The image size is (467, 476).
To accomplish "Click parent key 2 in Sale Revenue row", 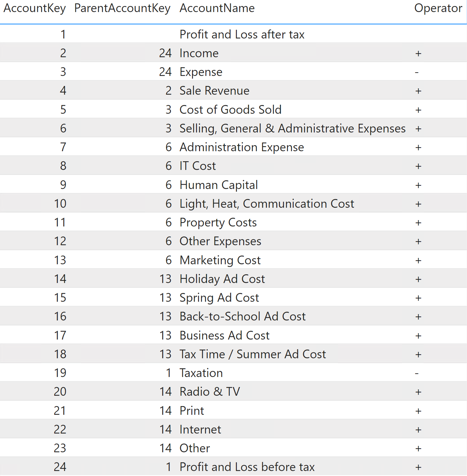I will (x=168, y=91).
